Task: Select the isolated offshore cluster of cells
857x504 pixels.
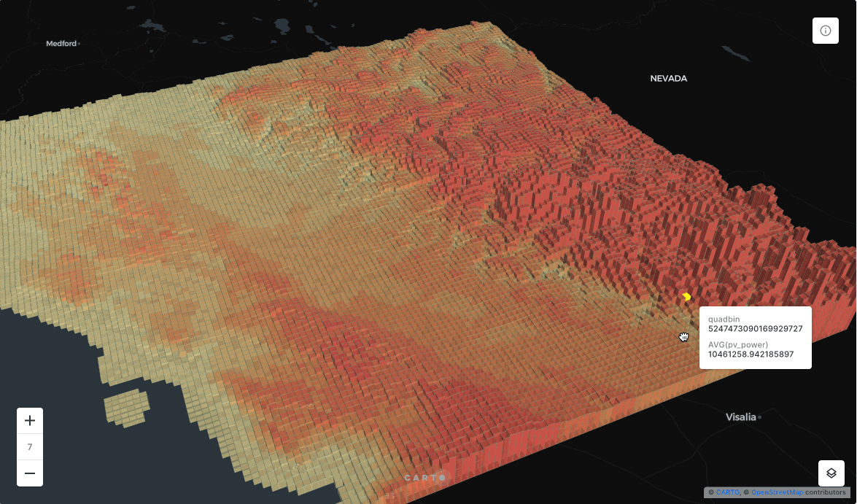Action: [x=127, y=407]
